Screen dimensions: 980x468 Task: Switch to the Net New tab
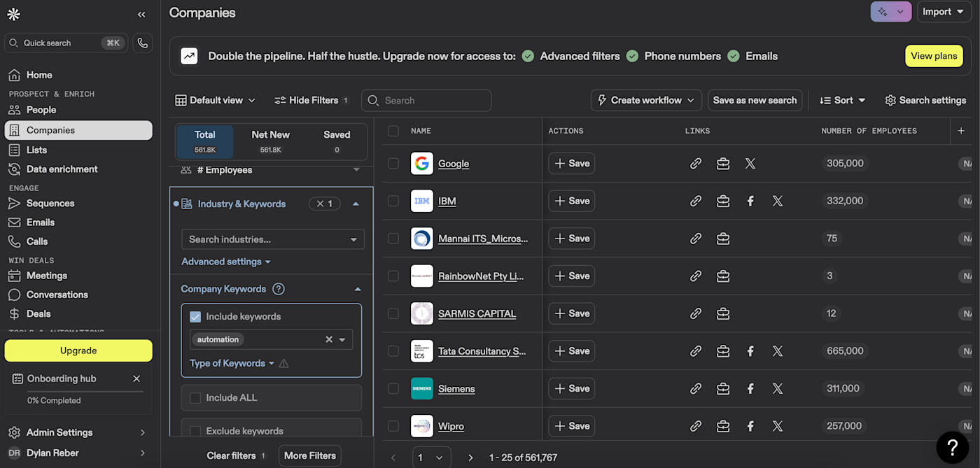tap(270, 141)
